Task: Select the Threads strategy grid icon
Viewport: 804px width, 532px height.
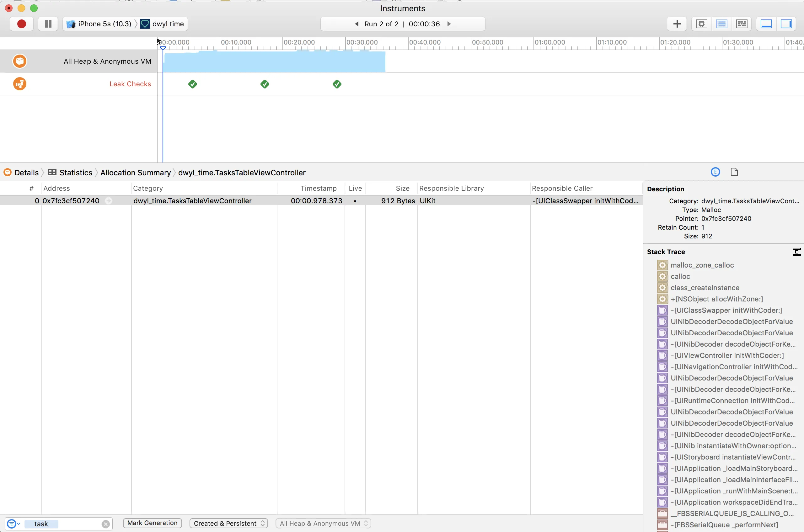Action: click(x=741, y=24)
